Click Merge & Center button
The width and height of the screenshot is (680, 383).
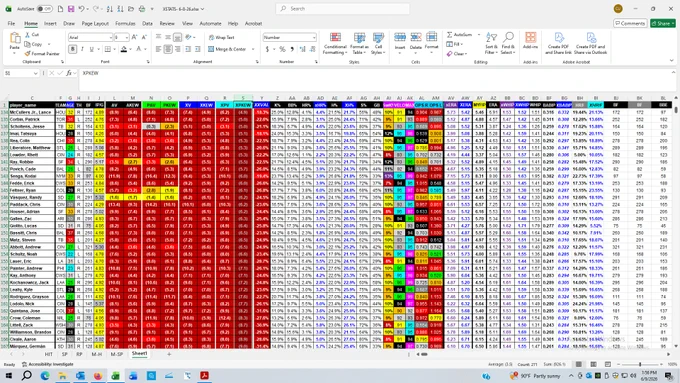(x=228, y=49)
